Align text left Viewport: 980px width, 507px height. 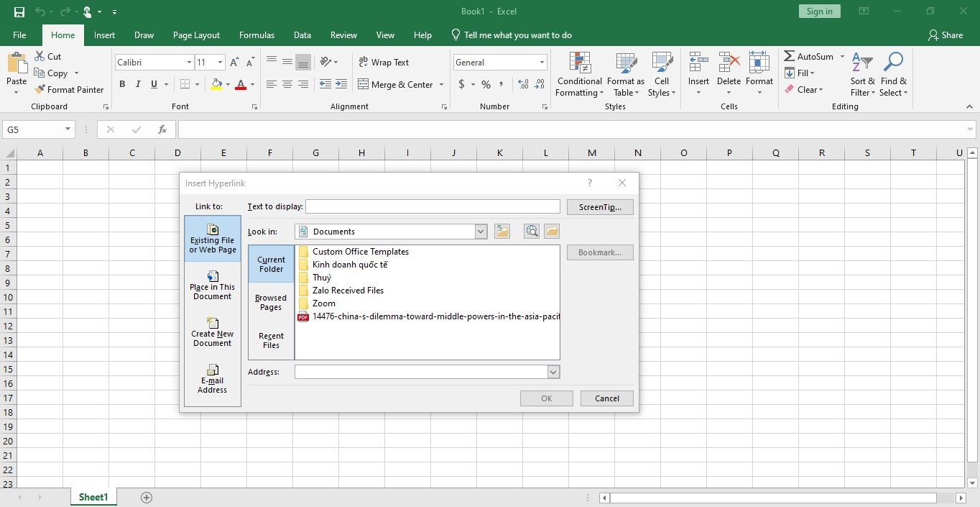click(x=271, y=84)
